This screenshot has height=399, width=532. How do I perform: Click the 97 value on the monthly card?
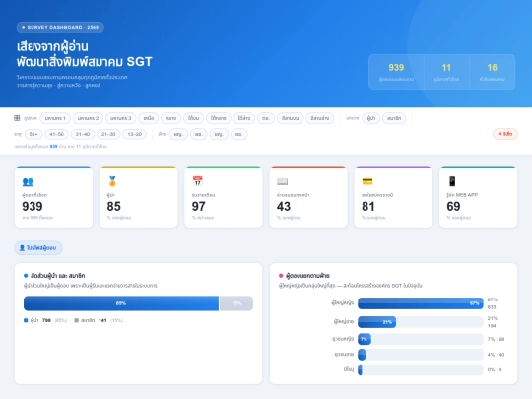pos(198,206)
